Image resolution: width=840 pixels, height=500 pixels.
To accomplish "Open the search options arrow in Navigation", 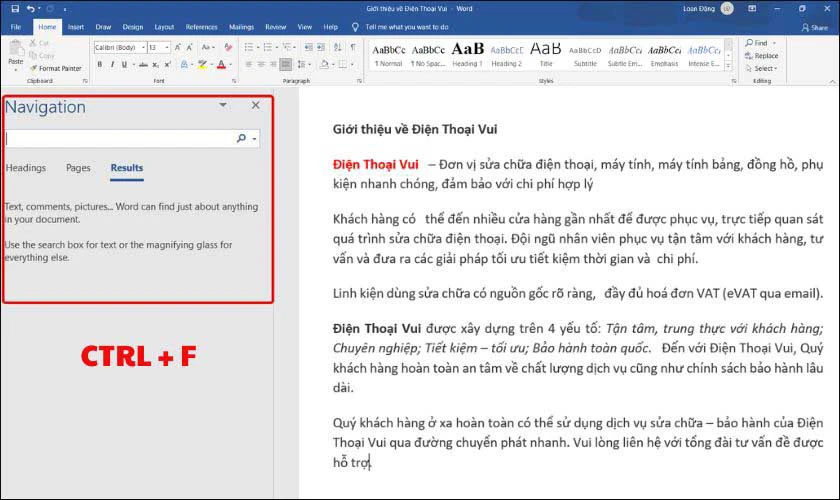I will tap(254, 139).
